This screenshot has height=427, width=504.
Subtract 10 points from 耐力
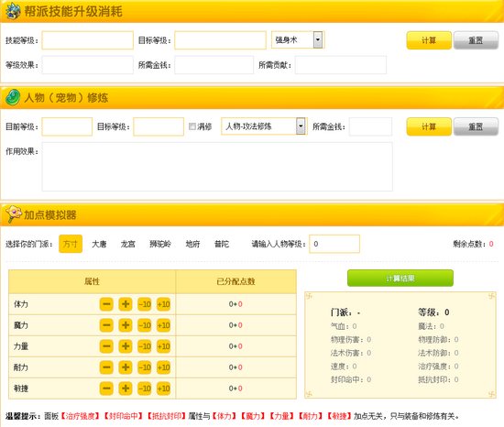145,367
